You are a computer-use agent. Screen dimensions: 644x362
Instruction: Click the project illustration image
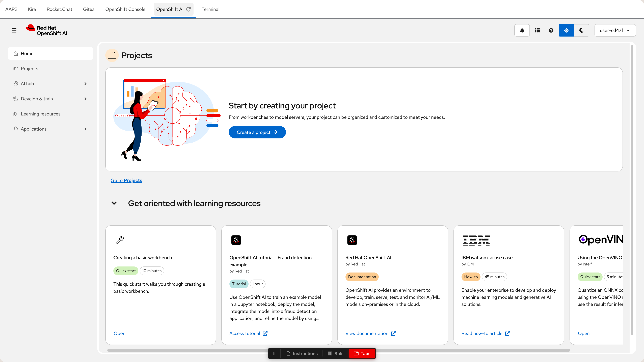click(167, 119)
